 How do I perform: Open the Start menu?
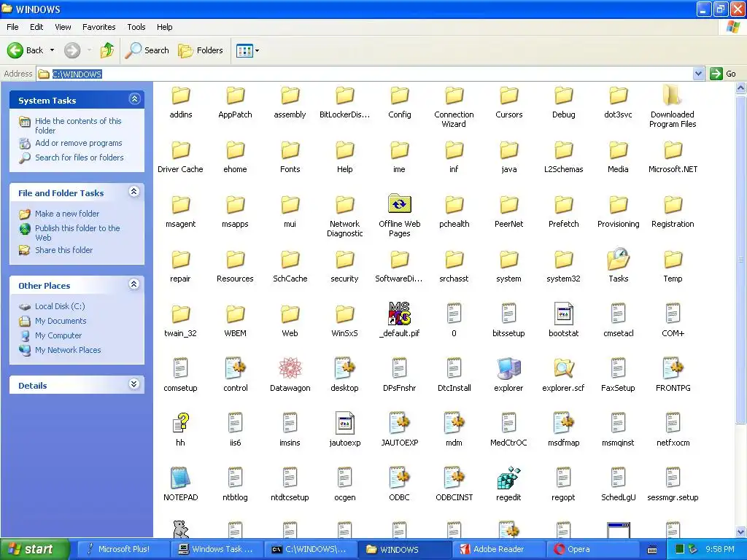[35, 549]
